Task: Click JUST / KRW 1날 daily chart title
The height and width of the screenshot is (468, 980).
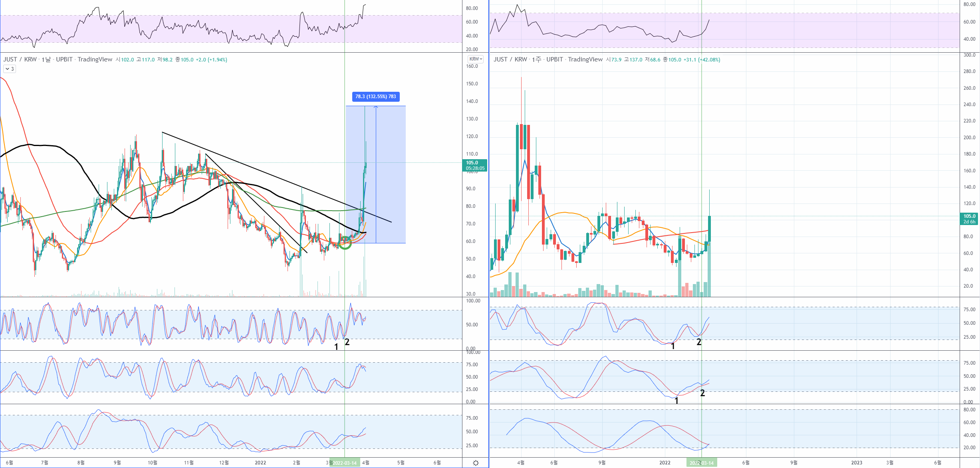Action: coord(27,59)
